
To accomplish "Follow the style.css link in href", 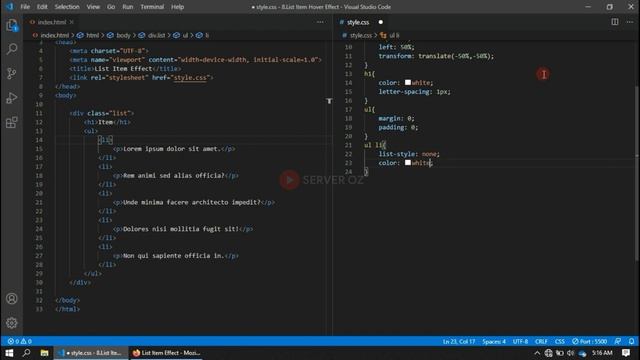I will tap(190, 78).
